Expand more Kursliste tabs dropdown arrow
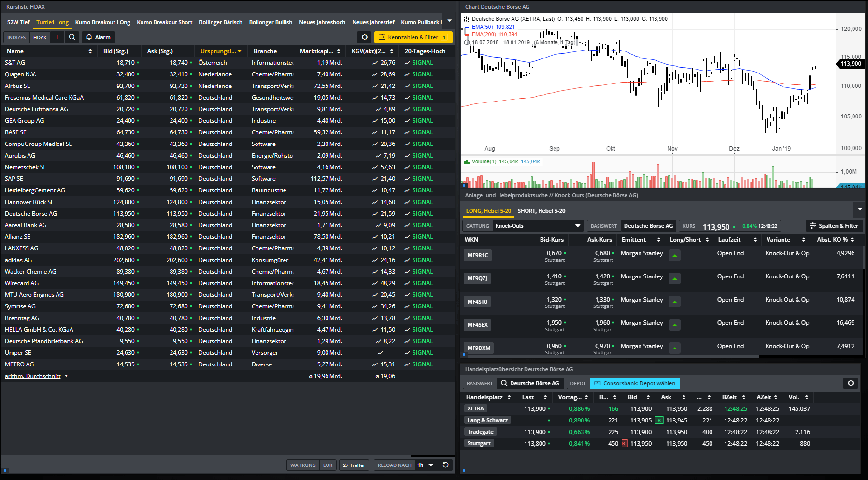Screen dimensions: 868x480 coord(450,21)
